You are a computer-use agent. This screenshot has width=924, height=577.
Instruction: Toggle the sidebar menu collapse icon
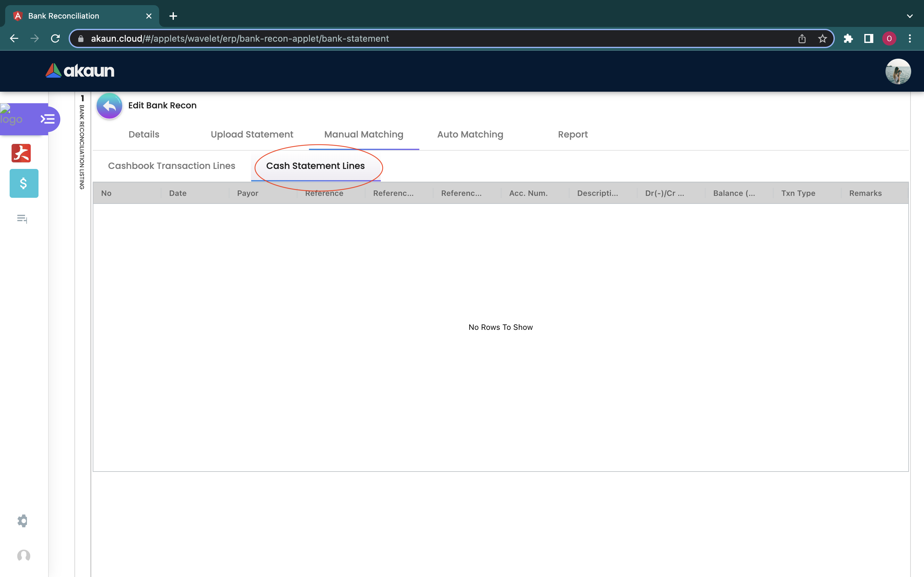(x=48, y=119)
